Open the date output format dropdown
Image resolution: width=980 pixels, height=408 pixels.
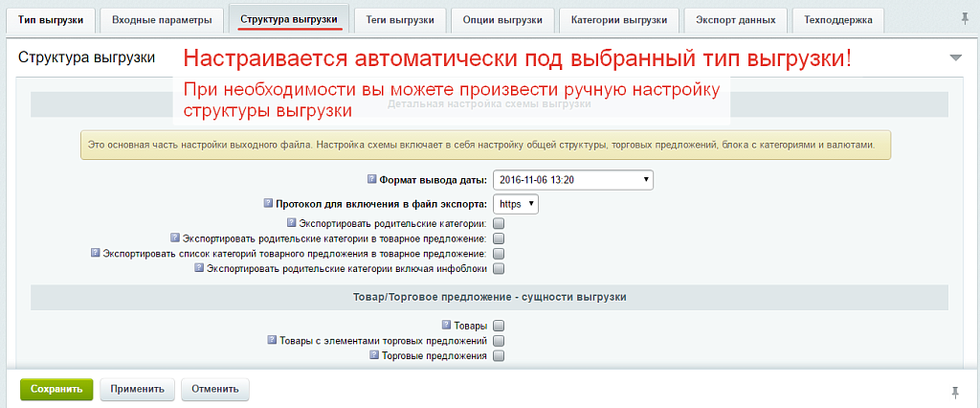pyautogui.click(x=572, y=179)
